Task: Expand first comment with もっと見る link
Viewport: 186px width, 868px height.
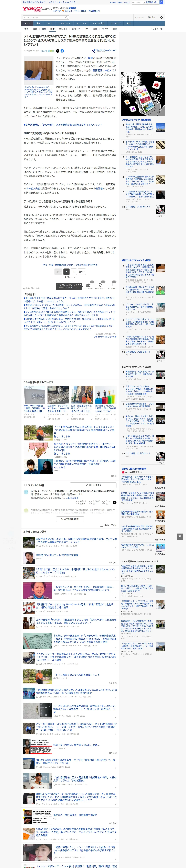Action: click(x=73, y=497)
